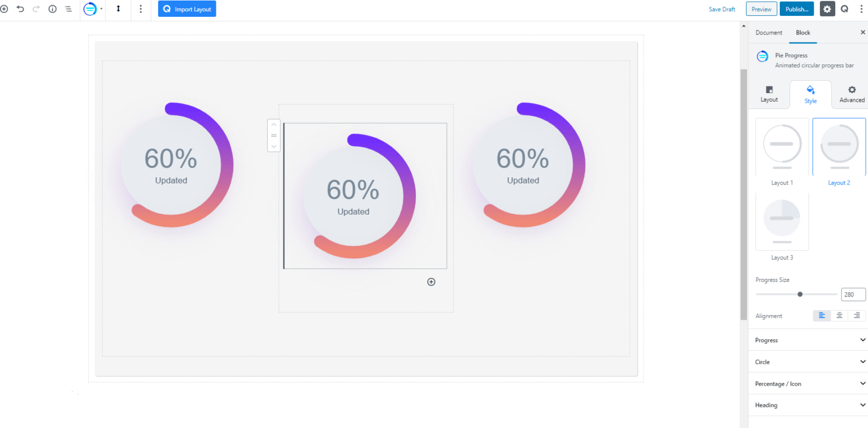Image resolution: width=868 pixels, height=428 pixels.
Task: Set alignment to right
Action: click(857, 316)
